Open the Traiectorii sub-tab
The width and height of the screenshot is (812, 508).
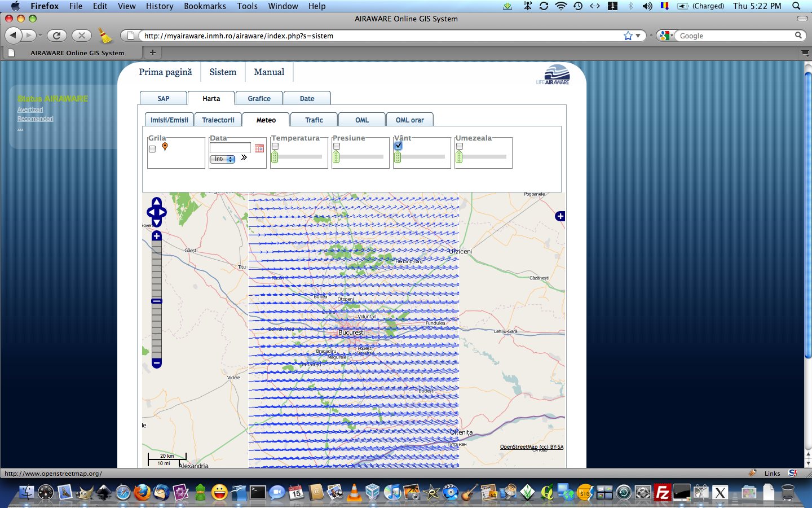[218, 120]
